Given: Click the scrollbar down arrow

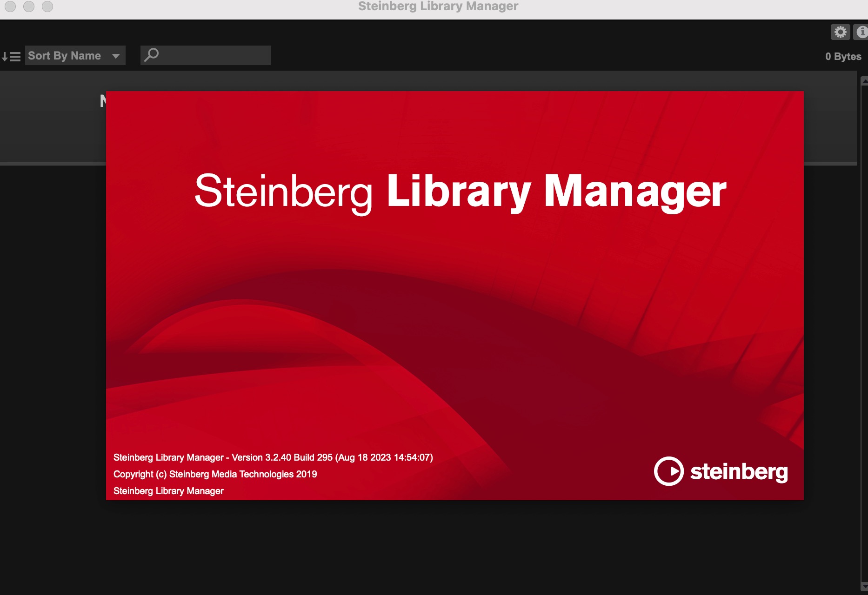Looking at the screenshot, I should click(864, 587).
